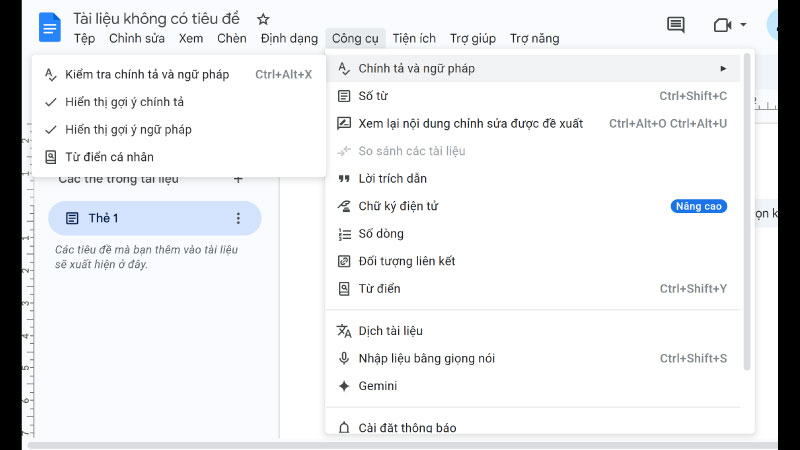Click the Thẻ 1 tab icon
Screen dimensions: 800x450
[72, 218]
